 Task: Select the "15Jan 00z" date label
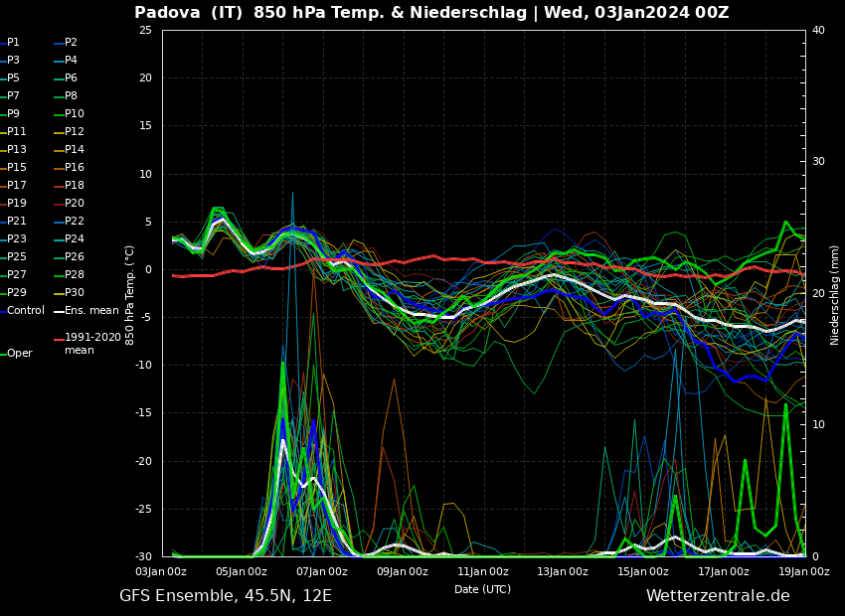click(643, 572)
